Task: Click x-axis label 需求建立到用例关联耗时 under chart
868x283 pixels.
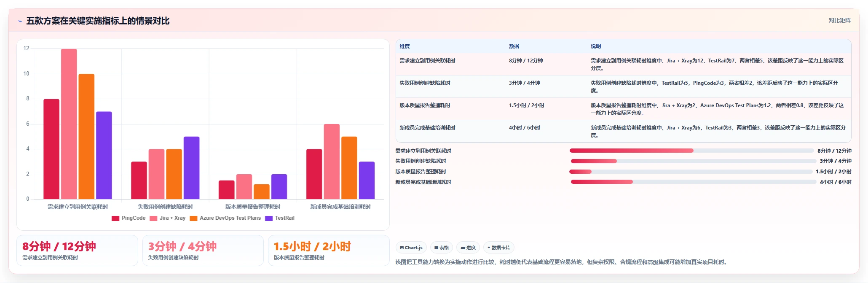Action: [x=78, y=207]
